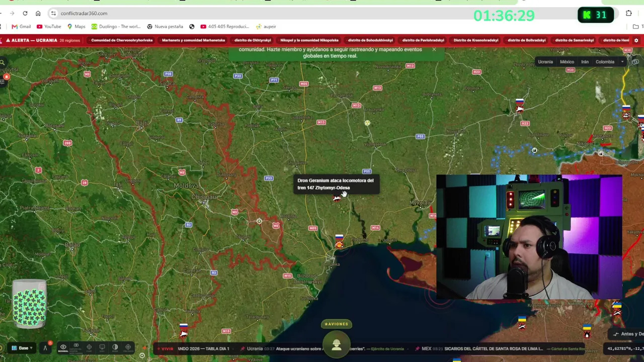Select Marhanets y comunidad Marhanetska chip
644x362 pixels.
[x=193, y=40]
